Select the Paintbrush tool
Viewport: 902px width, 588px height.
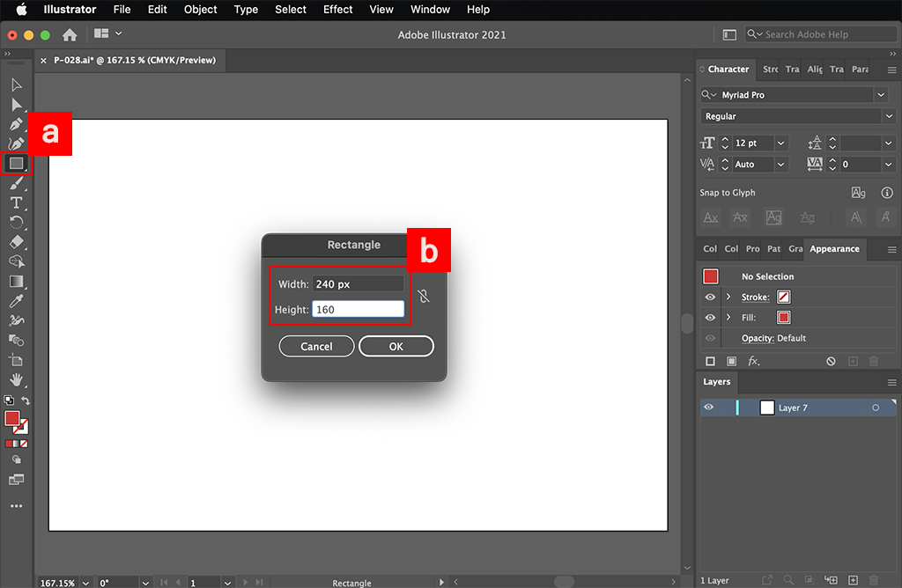[16, 183]
